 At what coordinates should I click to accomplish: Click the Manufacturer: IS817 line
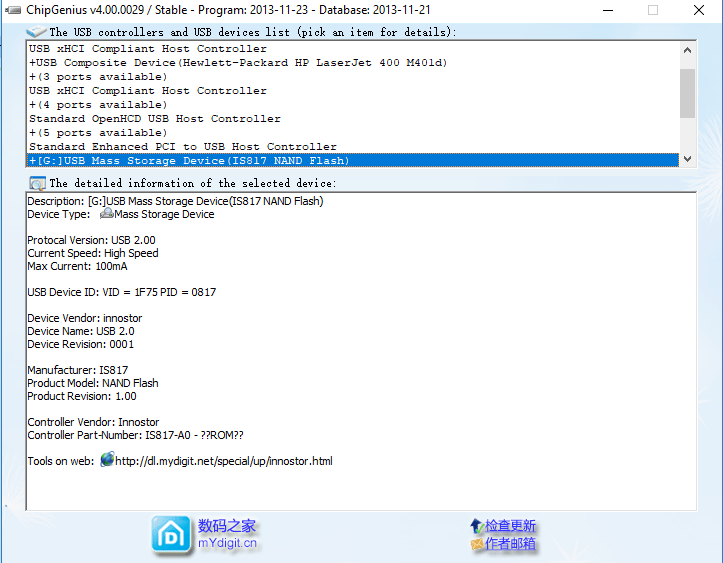click(77, 370)
